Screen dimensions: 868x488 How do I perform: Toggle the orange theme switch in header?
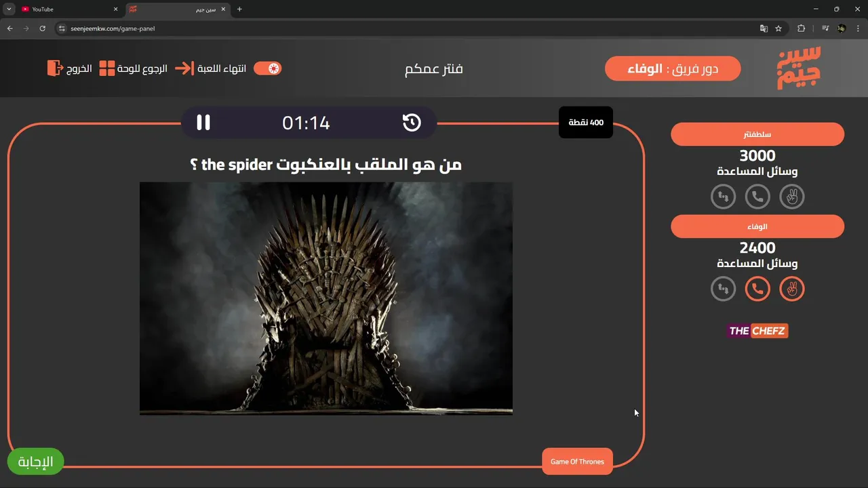click(x=267, y=68)
